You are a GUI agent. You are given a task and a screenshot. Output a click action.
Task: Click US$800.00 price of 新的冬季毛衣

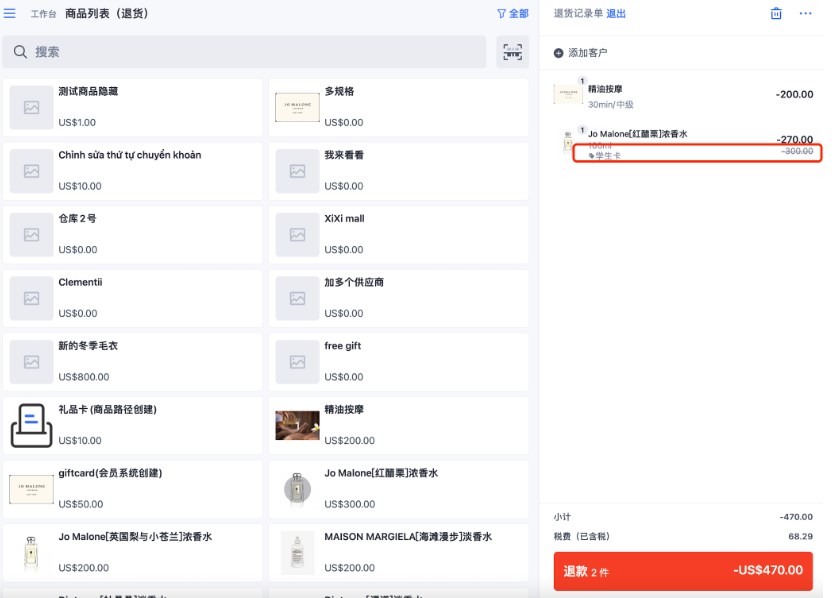click(x=84, y=377)
